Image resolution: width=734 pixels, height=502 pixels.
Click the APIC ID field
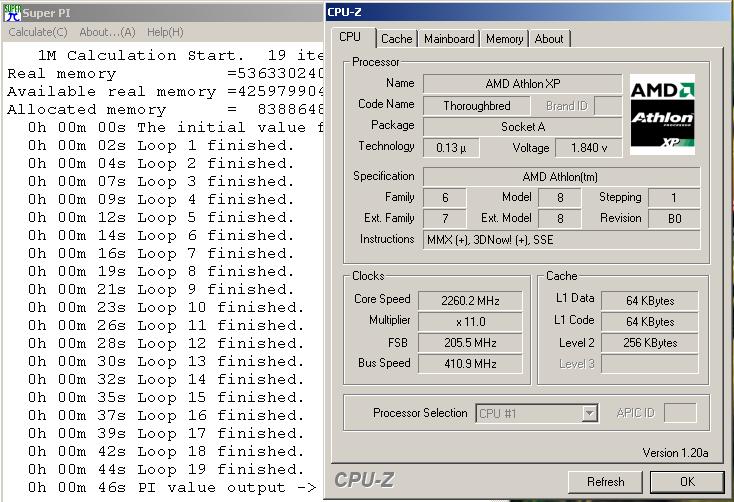point(680,413)
